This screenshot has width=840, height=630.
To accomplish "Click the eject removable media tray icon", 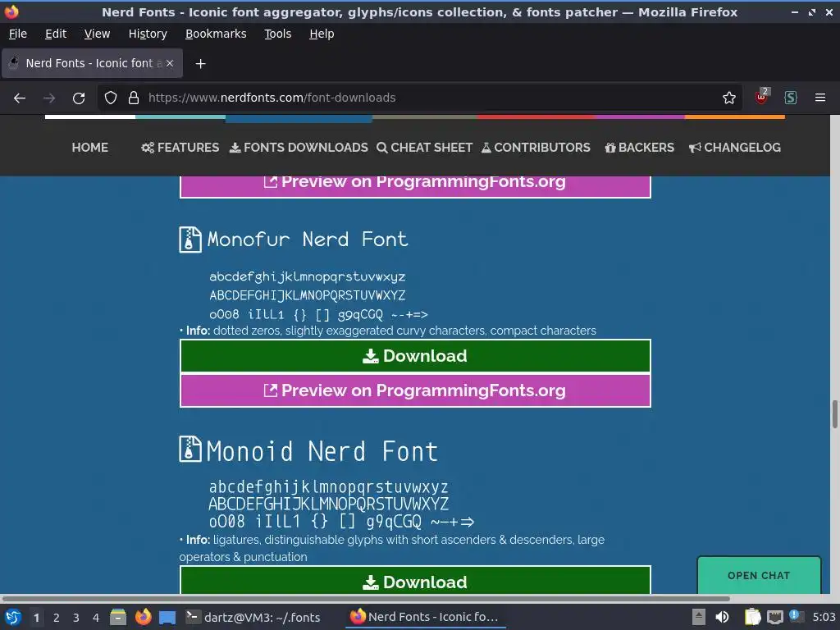I will tap(698, 617).
